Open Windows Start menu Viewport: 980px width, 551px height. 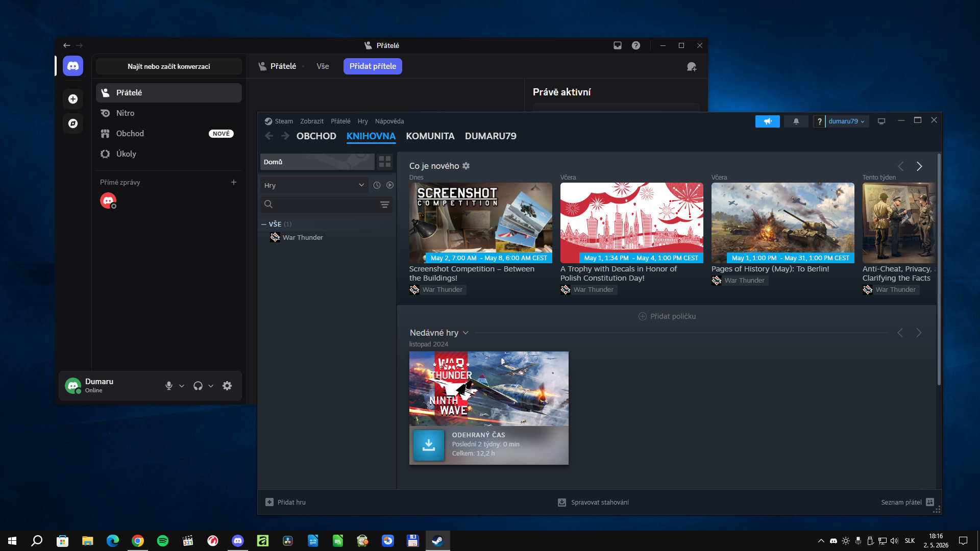pyautogui.click(x=12, y=541)
